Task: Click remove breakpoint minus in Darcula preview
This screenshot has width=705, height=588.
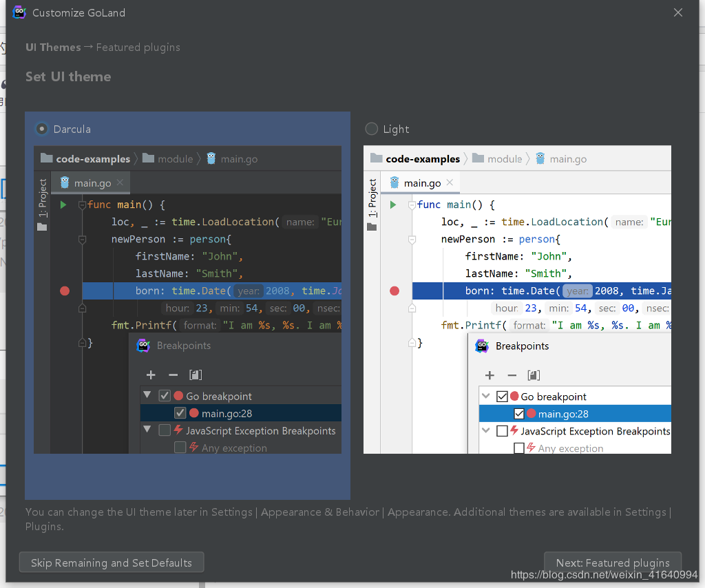Action: (173, 375)
